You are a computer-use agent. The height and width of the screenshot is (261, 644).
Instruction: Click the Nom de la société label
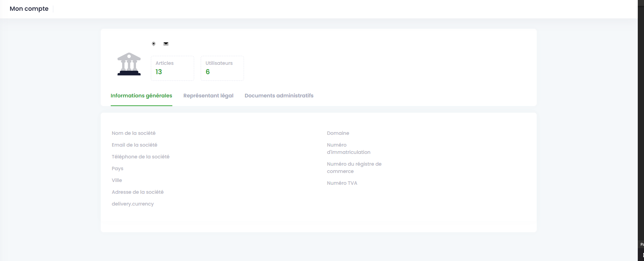[134, 133]
